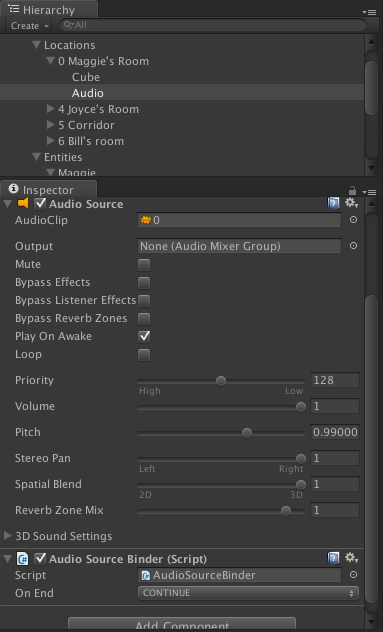Enable Bypass Reverb Zones checkbox

[144, 319]
